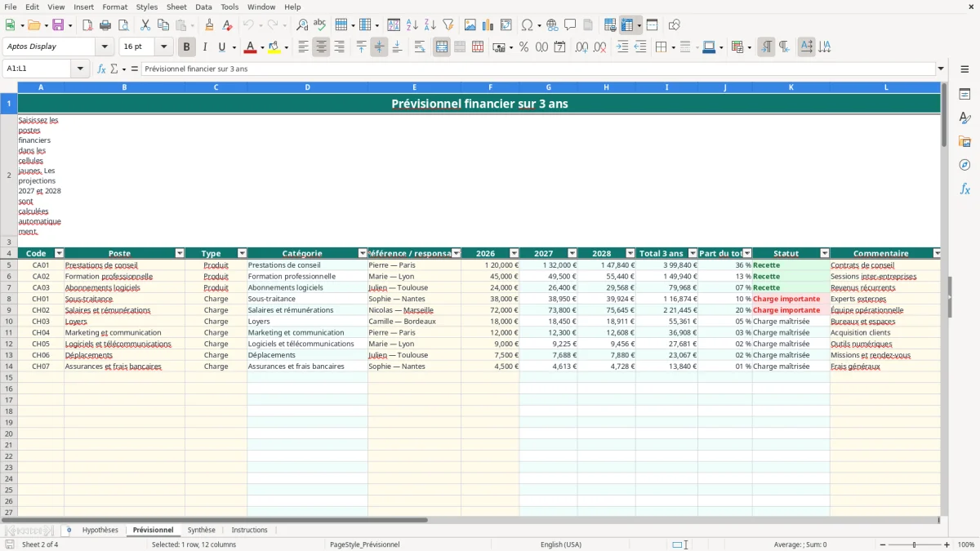
Task: Open font size dropdown
Action: coord(163,47)
